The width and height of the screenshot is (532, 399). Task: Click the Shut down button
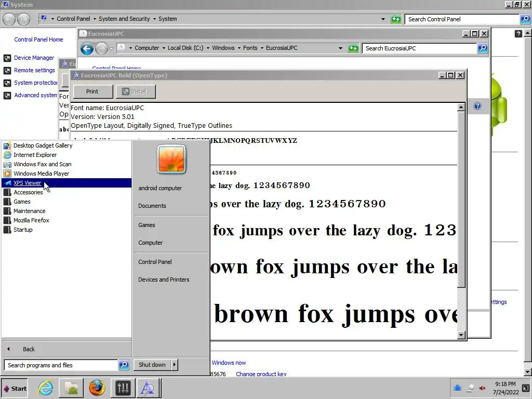coord(152,365)
